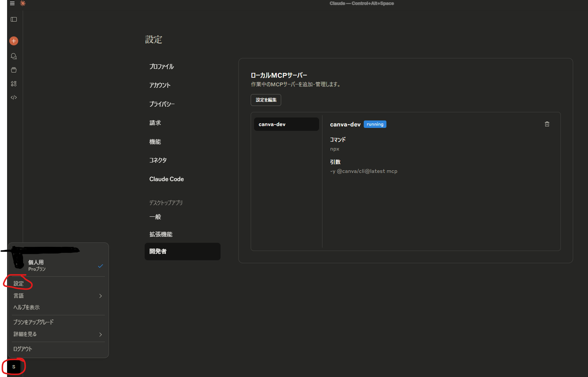Screen dimensions: 588x377
Task: Click the 作業中のMCPサーバーを追加・管理します description
Action: 296,84
